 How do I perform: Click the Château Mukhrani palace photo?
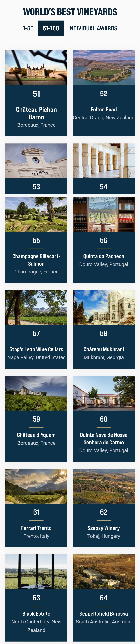pos(104,307)
